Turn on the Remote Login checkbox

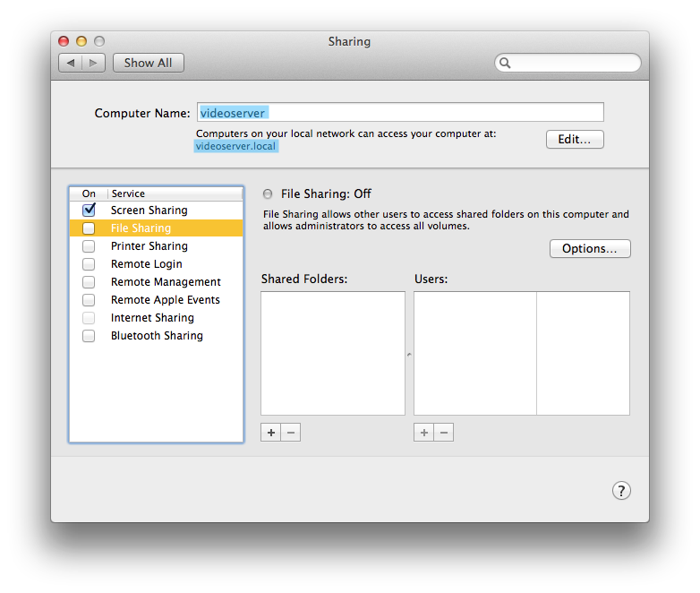point(89,264)
